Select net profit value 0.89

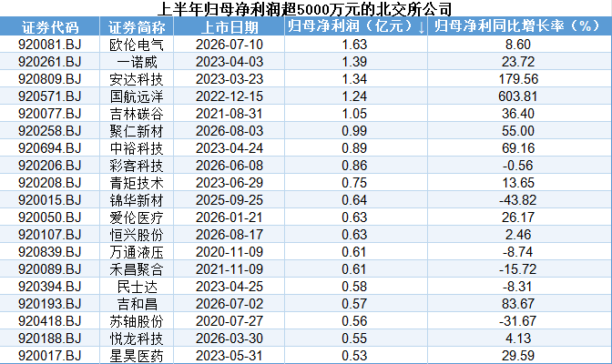(x=354, y=147)
